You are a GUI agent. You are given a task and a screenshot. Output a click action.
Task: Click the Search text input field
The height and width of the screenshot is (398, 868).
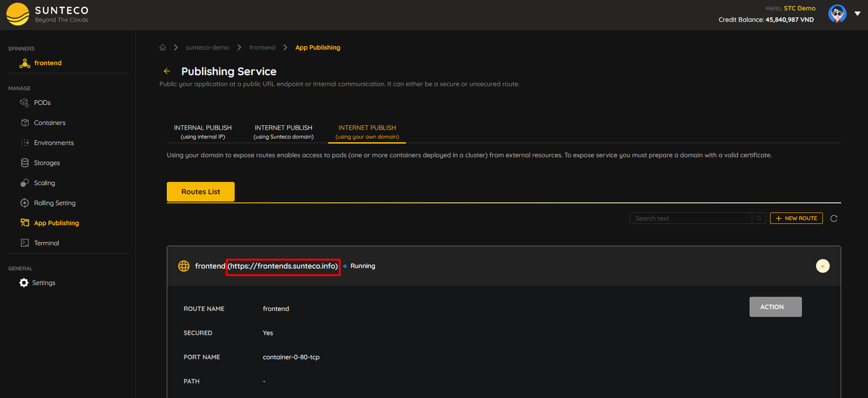tap(691, 218)
